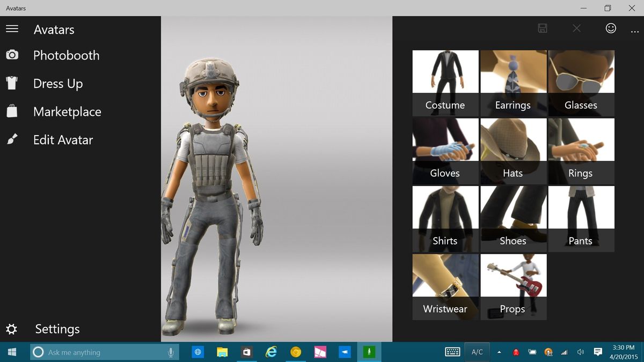The width and height of the screenshot is (644, 362).
Task: Click the Save avatar icon
Action: [542, 28]
